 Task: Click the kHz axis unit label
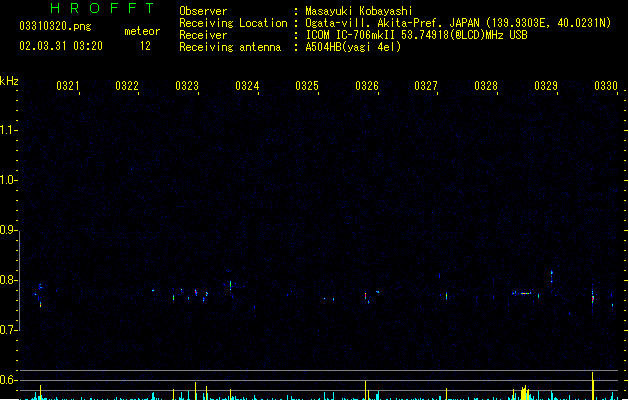pyautogui.click(x=9, y=81)
